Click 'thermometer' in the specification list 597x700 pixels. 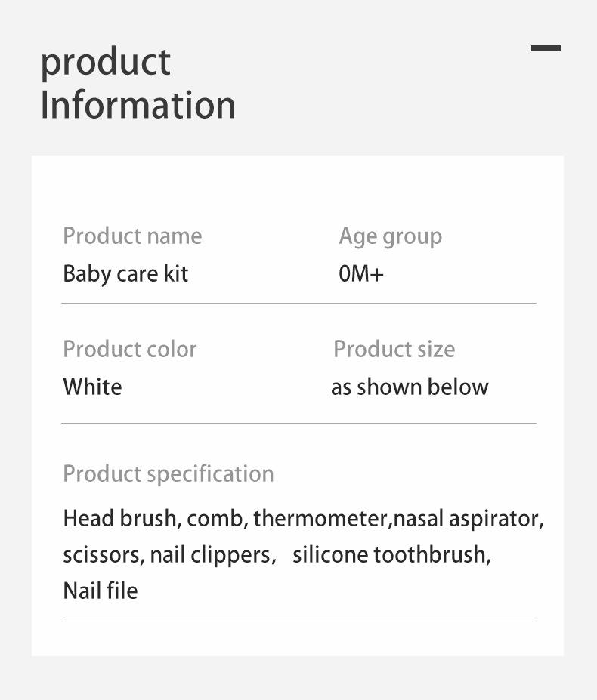[x=320, y=519]
